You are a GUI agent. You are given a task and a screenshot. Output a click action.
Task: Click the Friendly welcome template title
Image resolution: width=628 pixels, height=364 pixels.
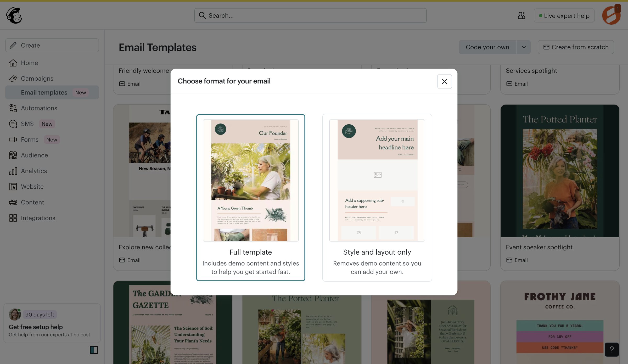(x=144, y=71)
